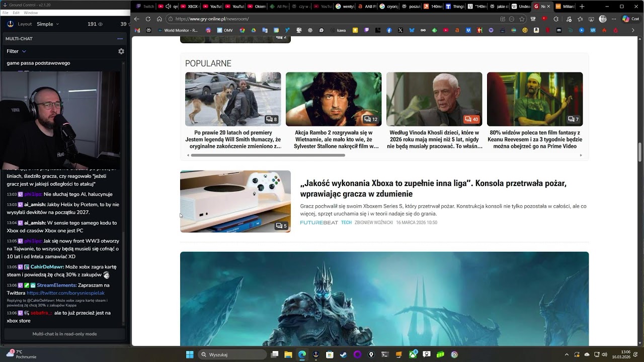Screen dimensions: 644x362
Task: Open the Copilot Czat button
Action: point(630,19)
